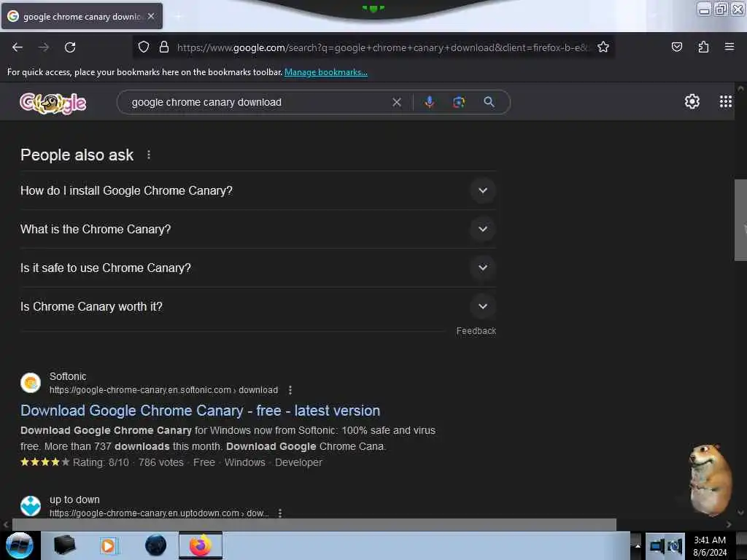
Task: Open a new tab with plus button
Action: click(x=178, y=16)
